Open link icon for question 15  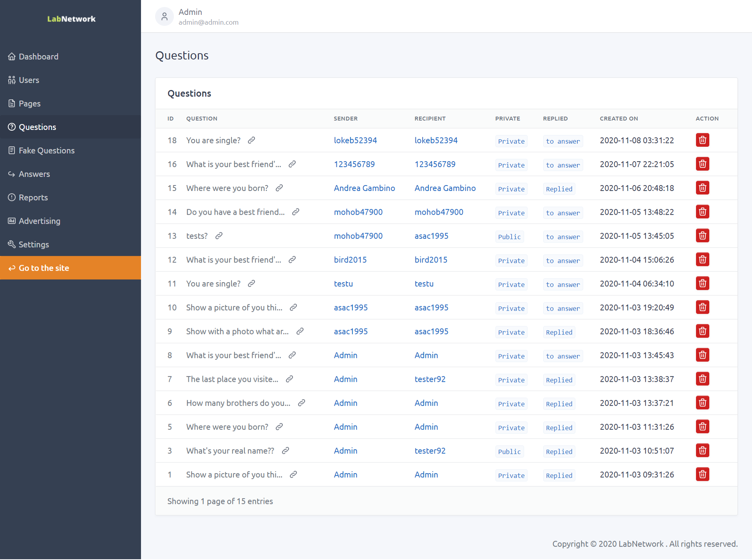coord(279,188)
